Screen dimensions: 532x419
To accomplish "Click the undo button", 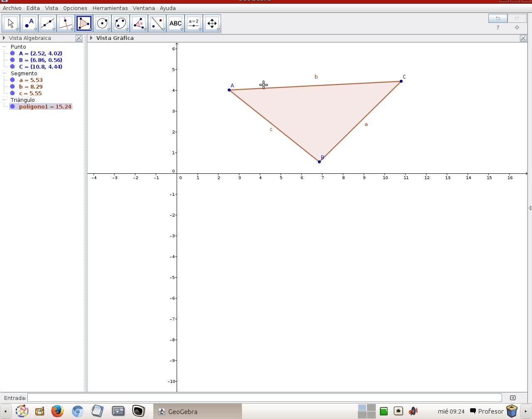I will click(498, 18).
